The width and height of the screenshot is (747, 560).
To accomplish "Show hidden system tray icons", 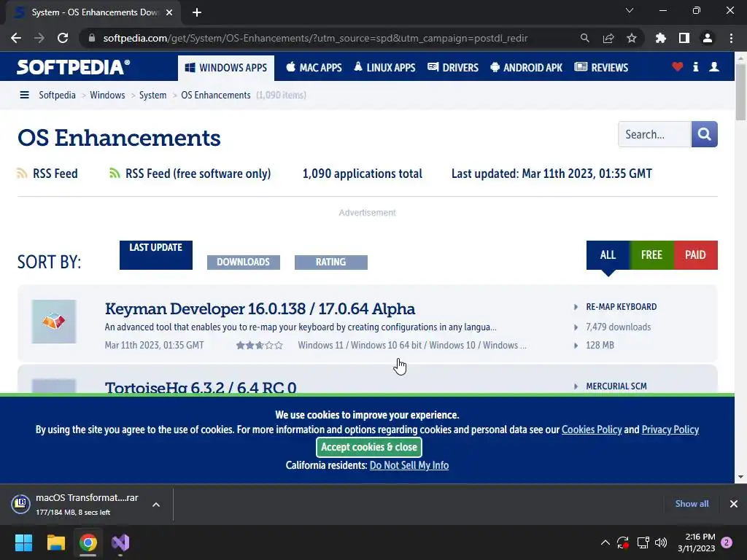I will pos(605,542).
